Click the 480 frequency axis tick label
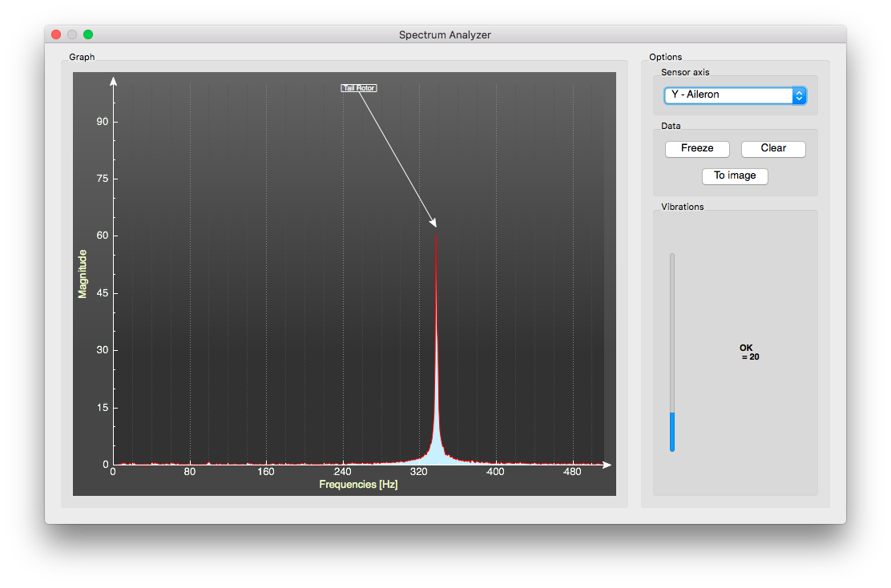The image size is (891, 588). tap(572, 472)
